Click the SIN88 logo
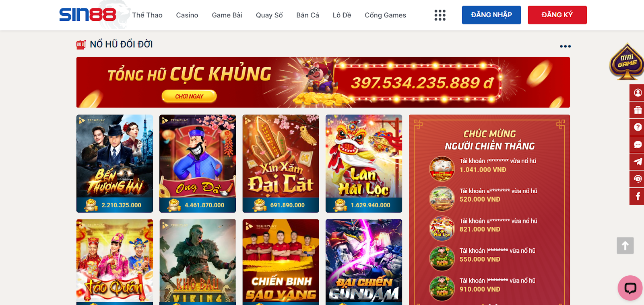The image size is (644, 305). coord(88,15)
